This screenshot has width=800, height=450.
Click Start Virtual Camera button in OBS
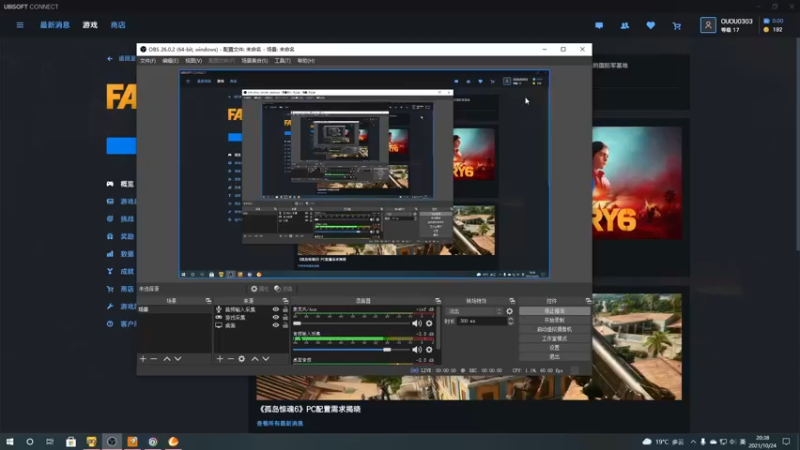point(555,329)
